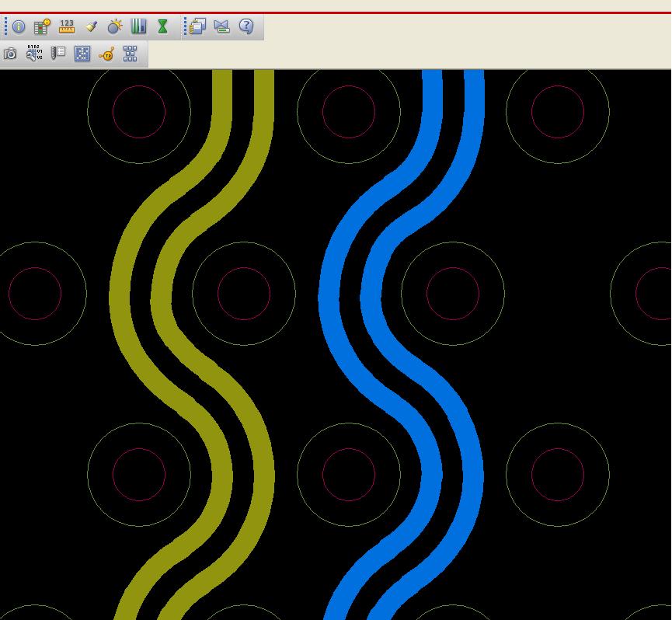Click the R1R2 U1U2 rename icon
Viewport: 672px width, 620px height.
pyautogui.click(x=34, y=54)
